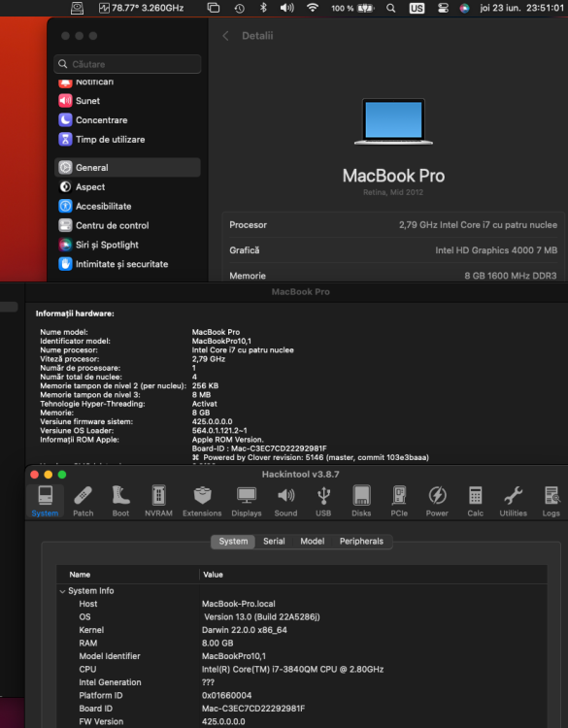Select General in Settings sidebar
The image size is (568, 728).
127,168
